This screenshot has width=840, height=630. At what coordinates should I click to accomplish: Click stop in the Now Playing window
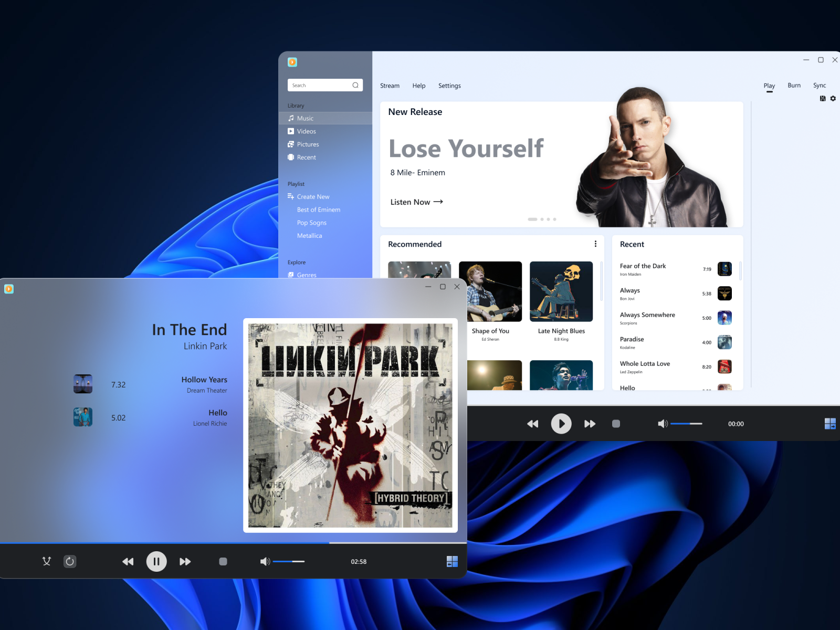pos(223,562)
